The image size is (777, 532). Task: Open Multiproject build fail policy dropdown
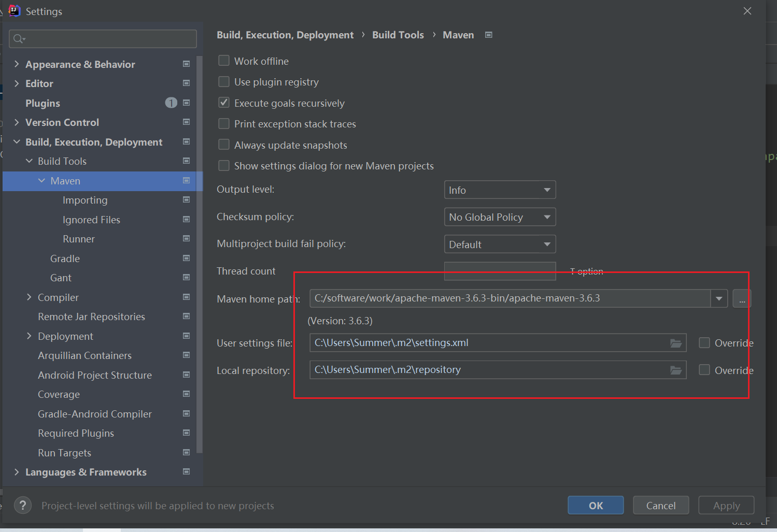pyautogui.click(x=500, y=244)
